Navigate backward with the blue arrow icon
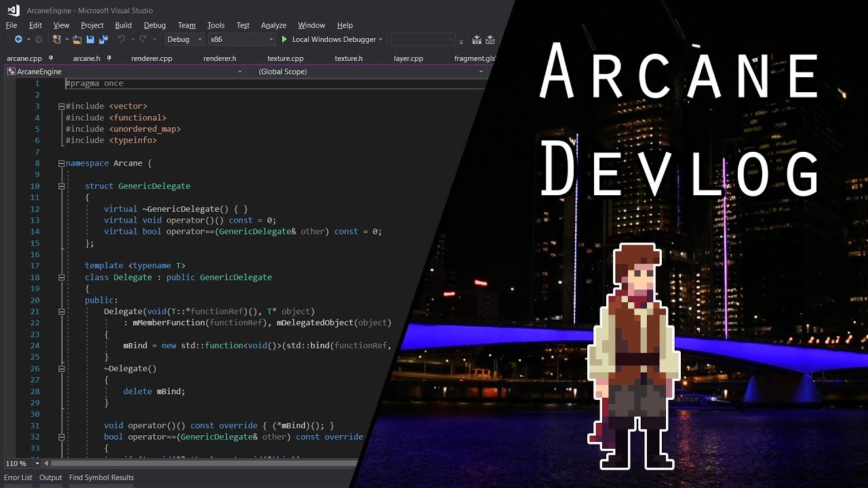The image size is (868, 488). tap(18, 39)
